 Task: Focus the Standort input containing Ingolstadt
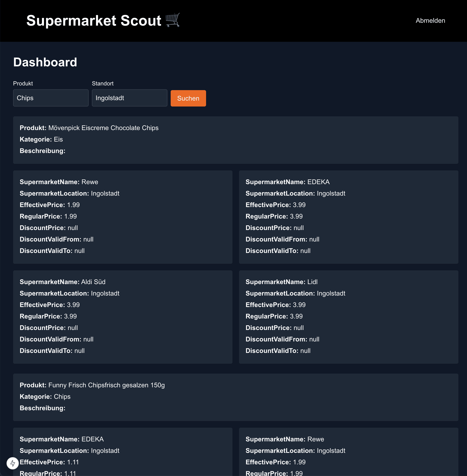click(x=129, y=98)
